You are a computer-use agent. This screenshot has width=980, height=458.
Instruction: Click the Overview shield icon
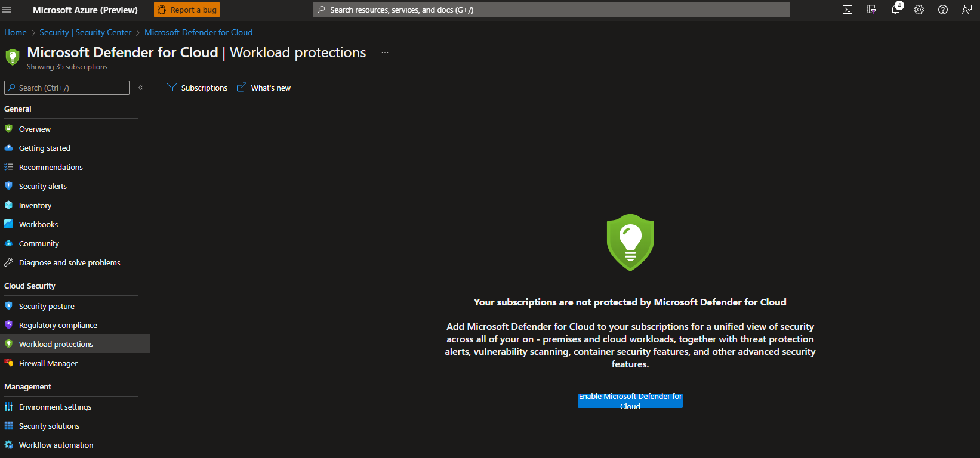[x=8, y=129]
